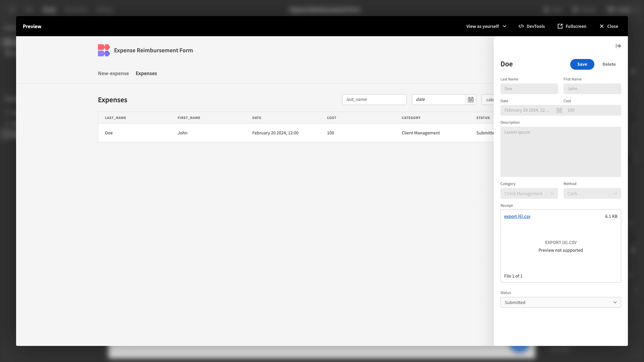Click the COST column header
This screenshot has height=362, width=644.
tap(331, 118)
